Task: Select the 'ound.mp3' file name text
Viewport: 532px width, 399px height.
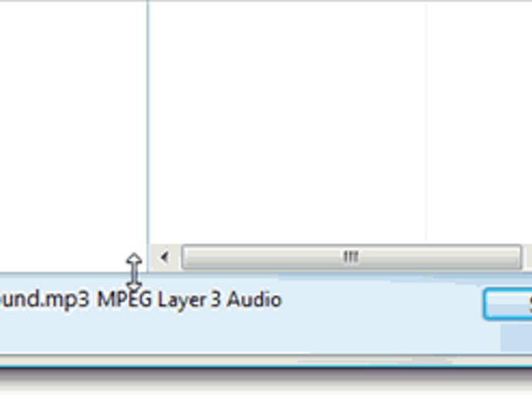Action: [x=45, y=300]
